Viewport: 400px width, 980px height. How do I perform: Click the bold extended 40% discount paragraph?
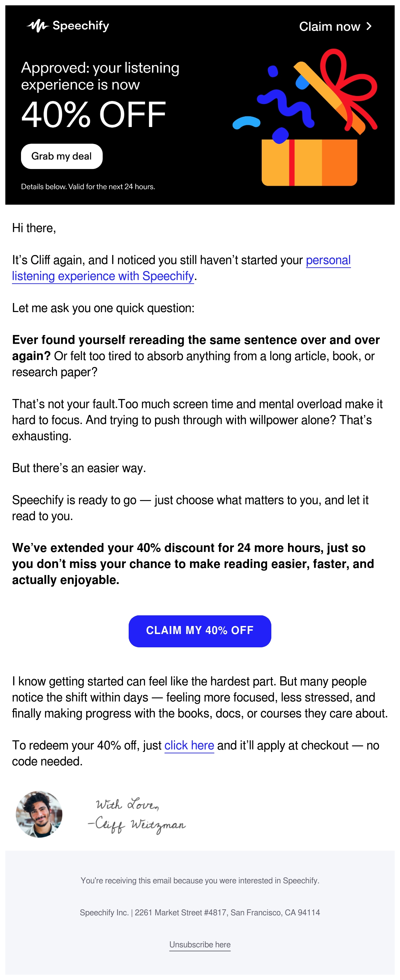pos(193,563)
